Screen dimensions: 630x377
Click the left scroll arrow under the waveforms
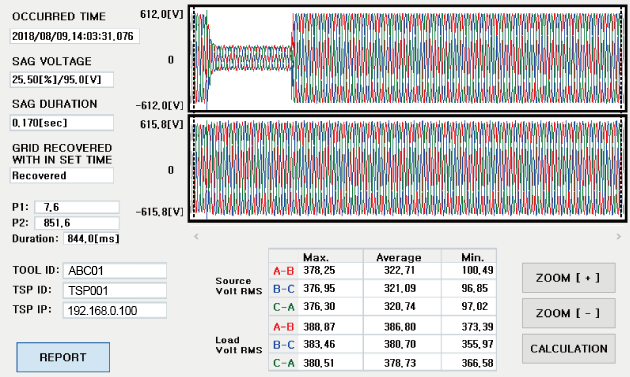pyautogui.click(x=196, y=236)
